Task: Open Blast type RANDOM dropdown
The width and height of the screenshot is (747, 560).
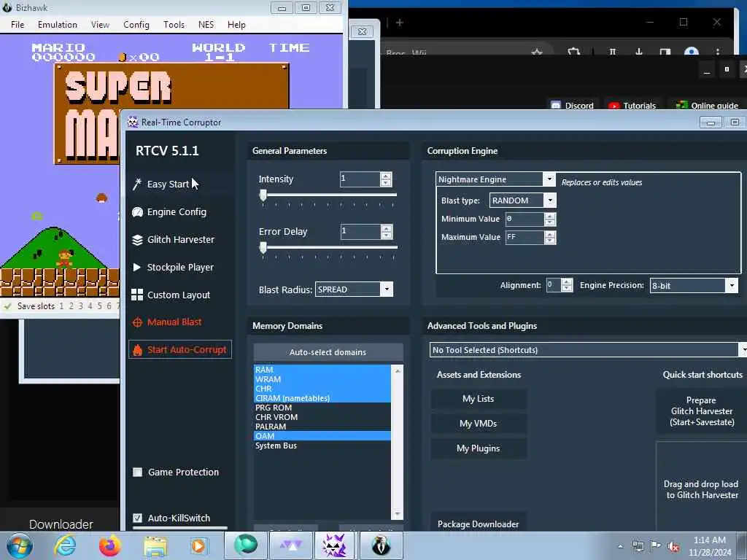Action: click(550, 200)
